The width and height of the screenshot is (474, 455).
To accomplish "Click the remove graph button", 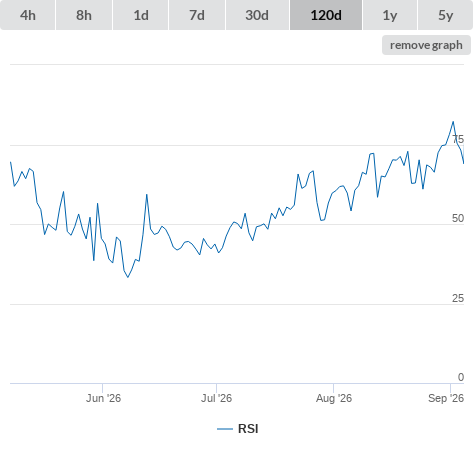I will (426, 45).
